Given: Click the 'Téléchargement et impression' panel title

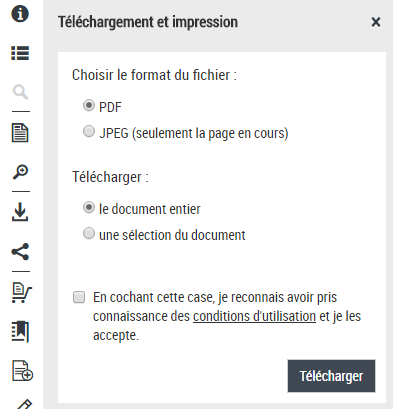Looking at the screenshot, I should (x=148, y=22).
